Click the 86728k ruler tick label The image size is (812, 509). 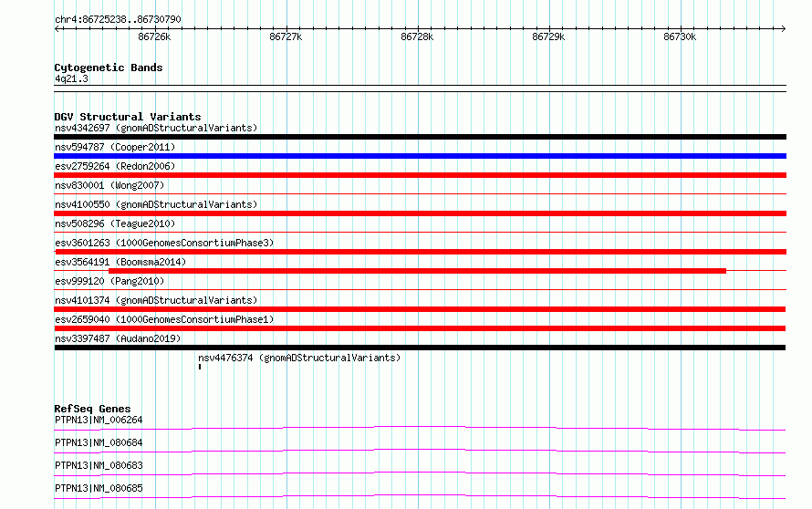417,36
